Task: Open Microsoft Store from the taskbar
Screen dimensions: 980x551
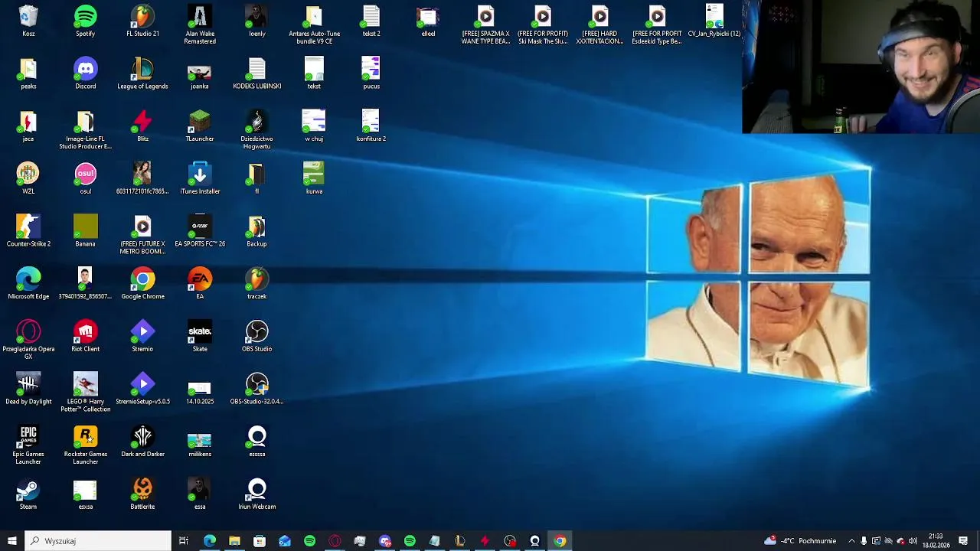Action: (x=260, y=541)
